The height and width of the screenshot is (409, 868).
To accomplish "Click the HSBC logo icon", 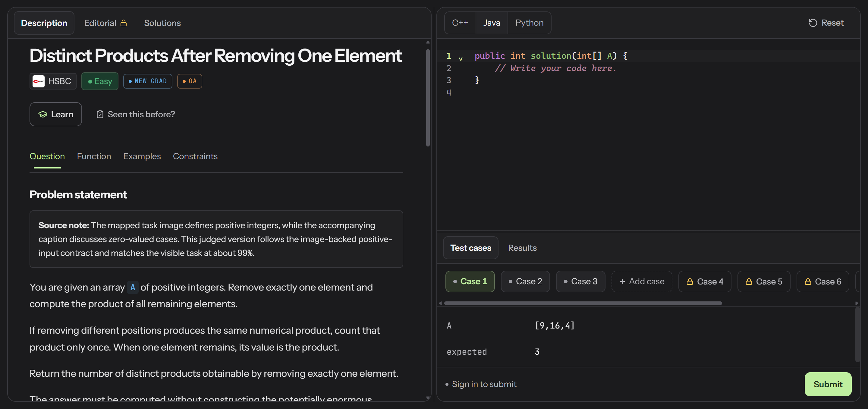I will 38,81.
